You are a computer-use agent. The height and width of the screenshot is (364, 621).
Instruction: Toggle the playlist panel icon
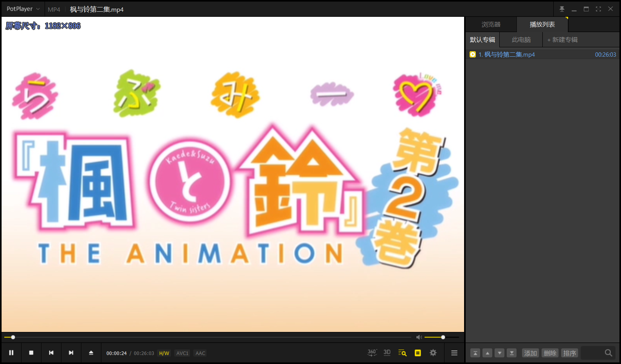coord(418,353)
